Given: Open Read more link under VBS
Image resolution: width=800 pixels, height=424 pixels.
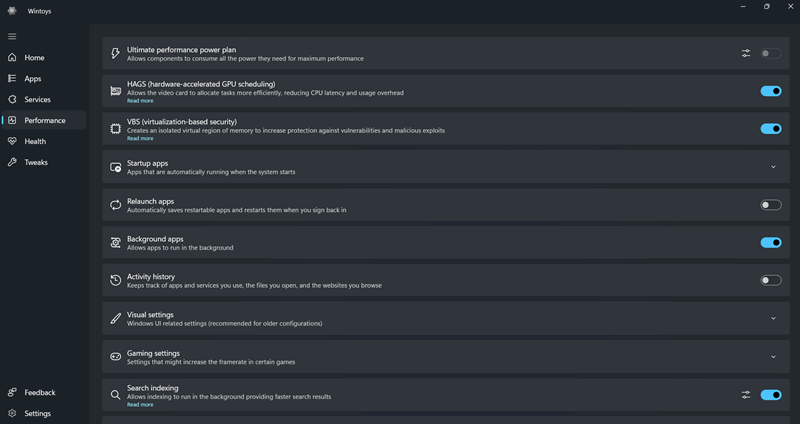Looking at the screenshot, I should click(140, 139).
